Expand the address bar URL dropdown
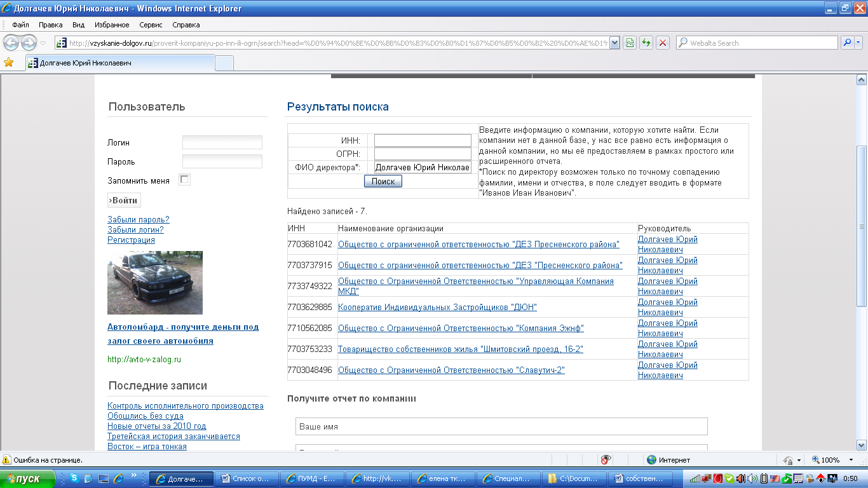Screen dimensions: 868x488 tap(614, 43)
